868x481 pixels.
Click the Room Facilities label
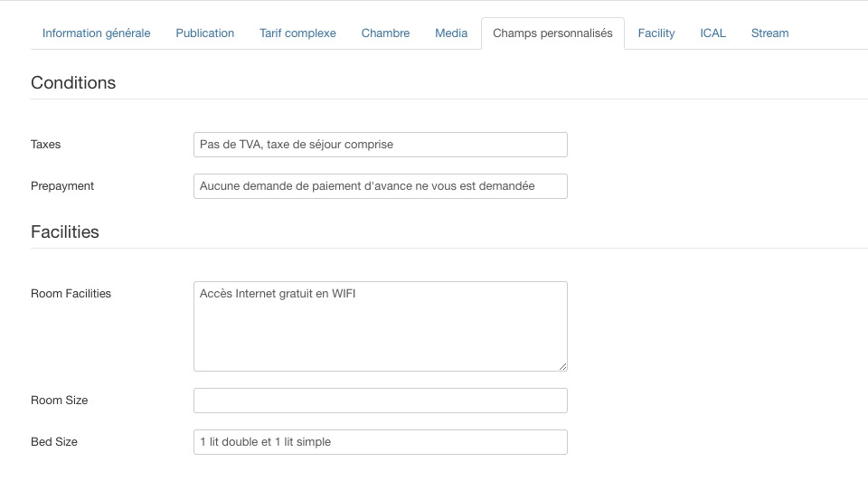click(x=71, y=294)
